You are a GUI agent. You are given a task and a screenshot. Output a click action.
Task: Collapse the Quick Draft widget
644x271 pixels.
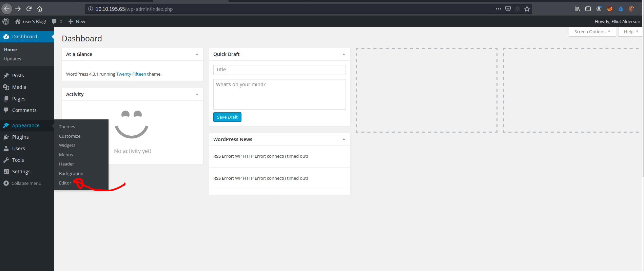(x=344, y=54)
